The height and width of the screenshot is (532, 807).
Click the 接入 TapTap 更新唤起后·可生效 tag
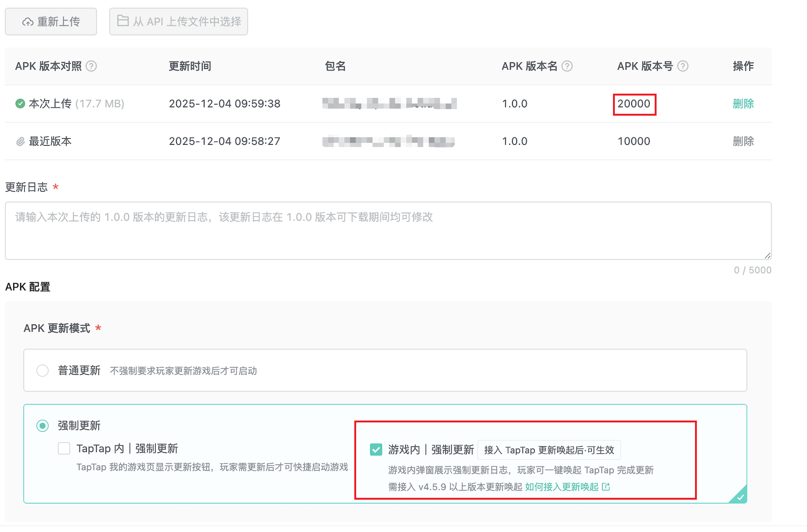click(x=549, y=450)
